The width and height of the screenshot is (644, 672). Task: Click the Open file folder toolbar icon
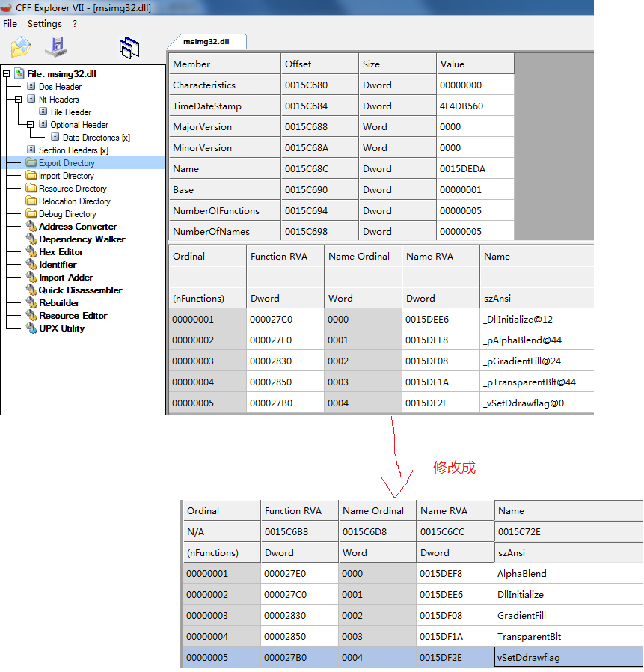[21, 47]
